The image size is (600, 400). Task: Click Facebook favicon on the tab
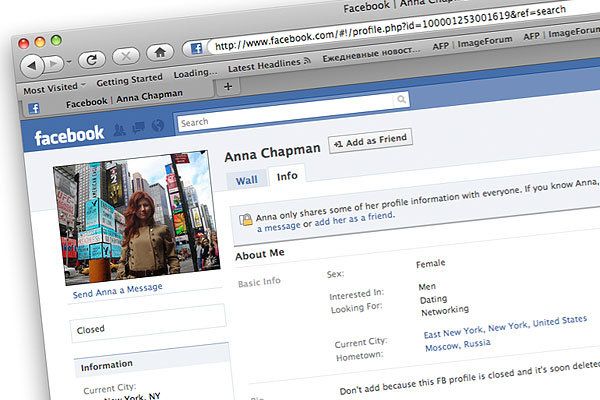(x=34, y=108)
